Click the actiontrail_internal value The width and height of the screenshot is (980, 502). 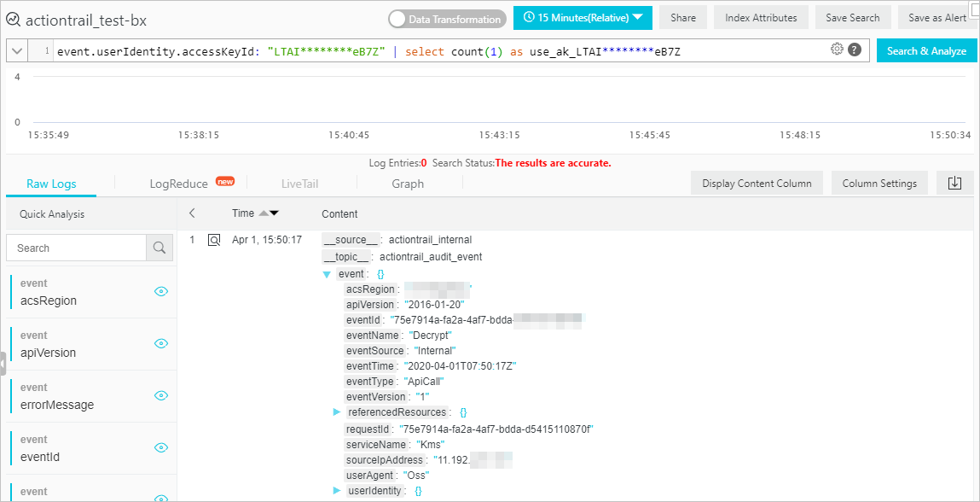point(430,240)
